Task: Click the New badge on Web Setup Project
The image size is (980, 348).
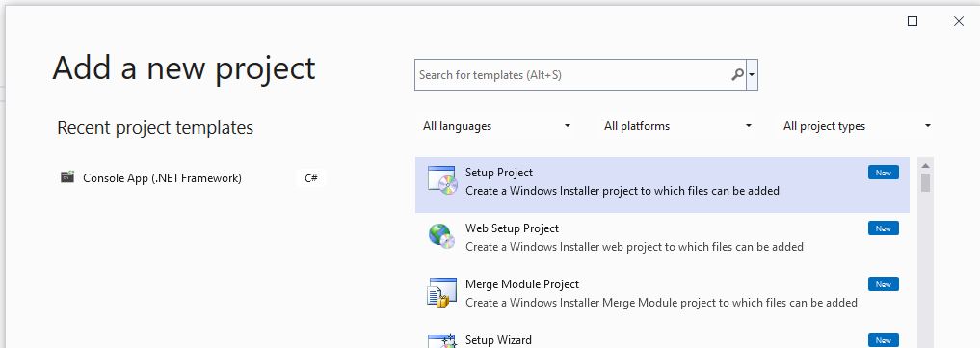Action: pos(883,228)
